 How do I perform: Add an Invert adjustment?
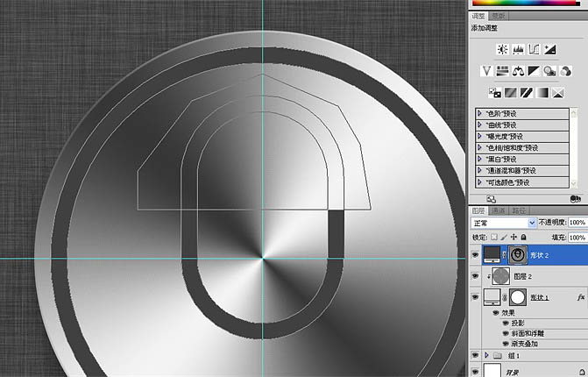tap(494, 93)
